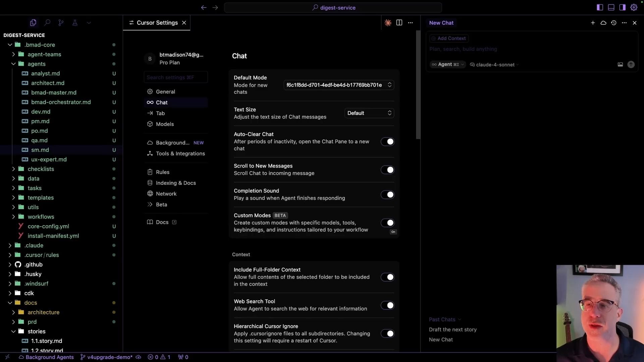Click the split editor icon
Viewport: 644px width, 362px height.
[x=399, y=23]
